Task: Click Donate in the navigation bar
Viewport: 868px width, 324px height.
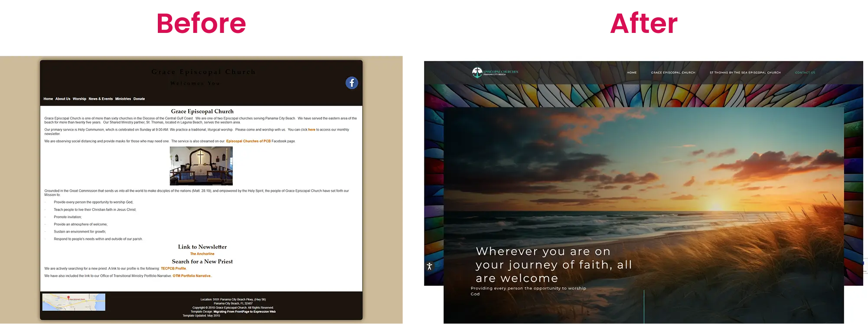Action: pyautogui.click(x=139, y=99)
